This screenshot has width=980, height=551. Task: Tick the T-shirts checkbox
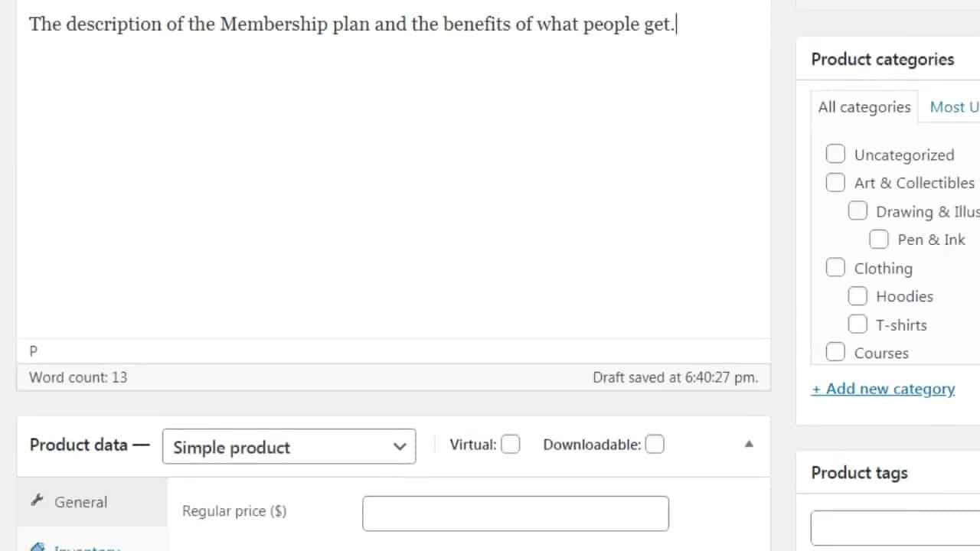[x=857, y=324]
